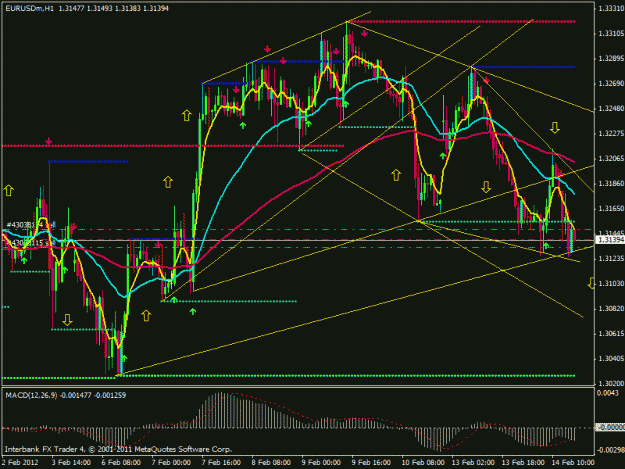Click the 8 Feb 08:00 time label

[271, 462]
